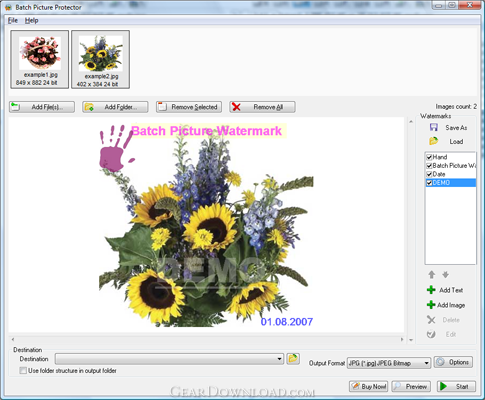Click green plus Add Image icon
The width and height of the screenshot is (485, 400).
point(431,305)
